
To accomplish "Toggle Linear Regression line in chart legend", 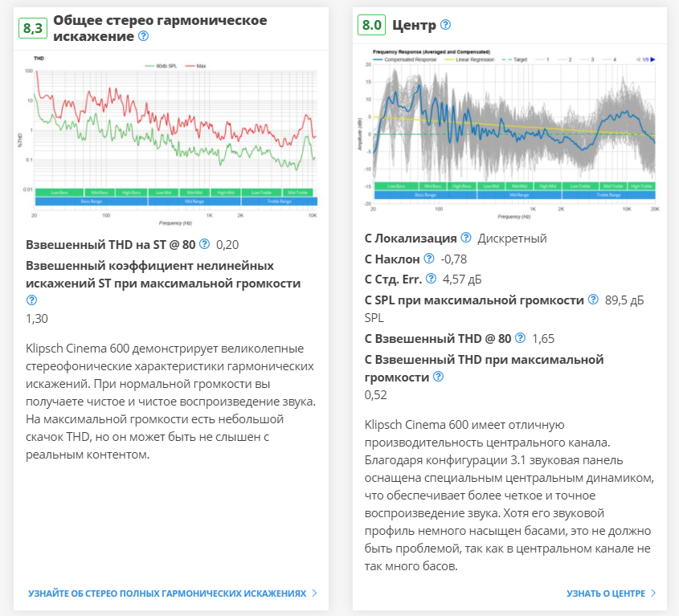I will pos(472,59).
